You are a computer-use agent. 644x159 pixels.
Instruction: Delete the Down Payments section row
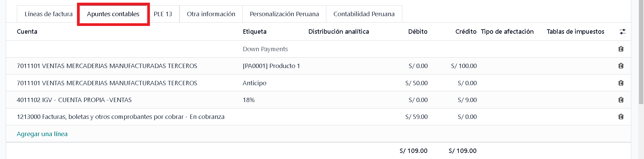[621, 49]
